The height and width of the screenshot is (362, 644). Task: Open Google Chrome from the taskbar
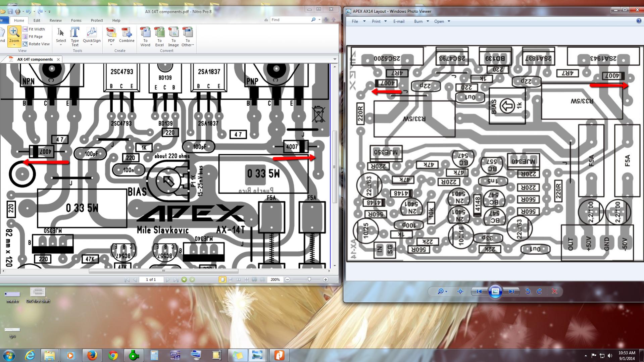(x=113, y=355)
